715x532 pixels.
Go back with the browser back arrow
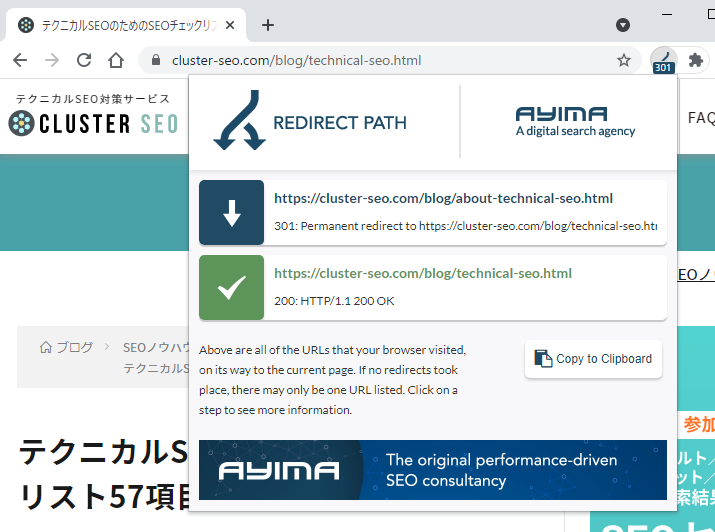tap(20, 60)
